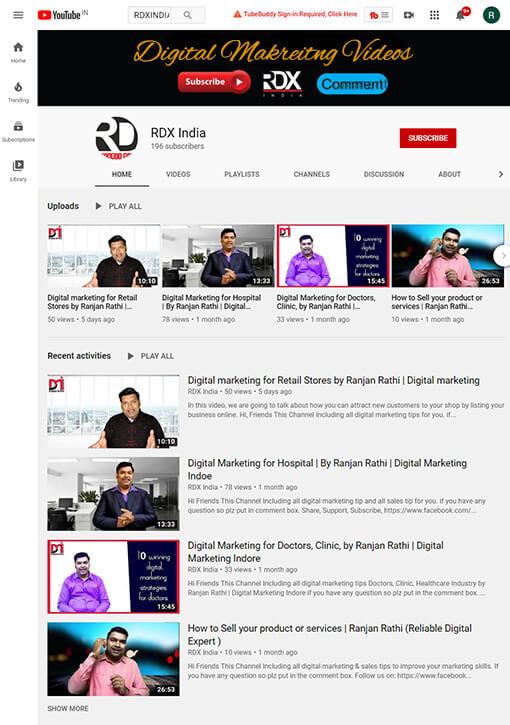Viewport: 510px width, 725px height.
Task: Open the TubeBuddy extension menu
Action: point(378,15)
